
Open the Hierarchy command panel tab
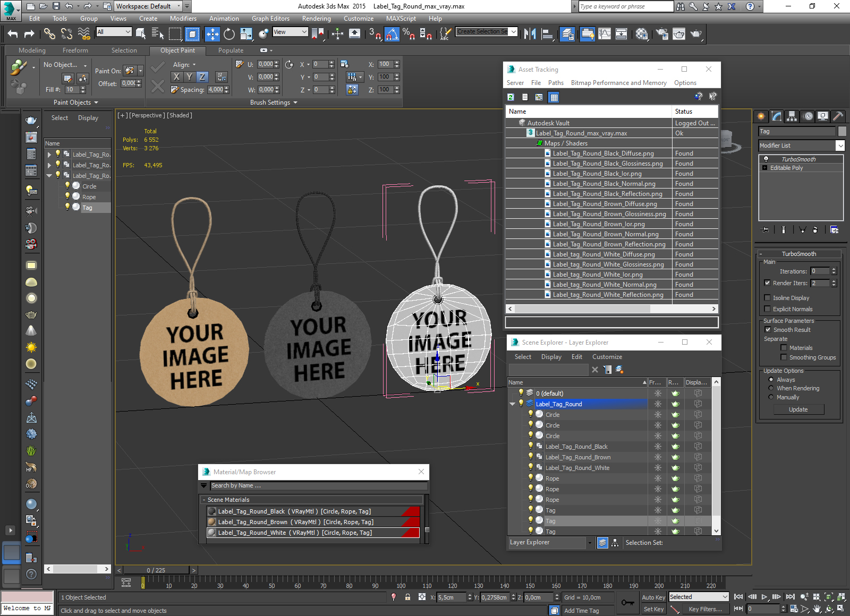pyautogui.click(x=792, y=116)
